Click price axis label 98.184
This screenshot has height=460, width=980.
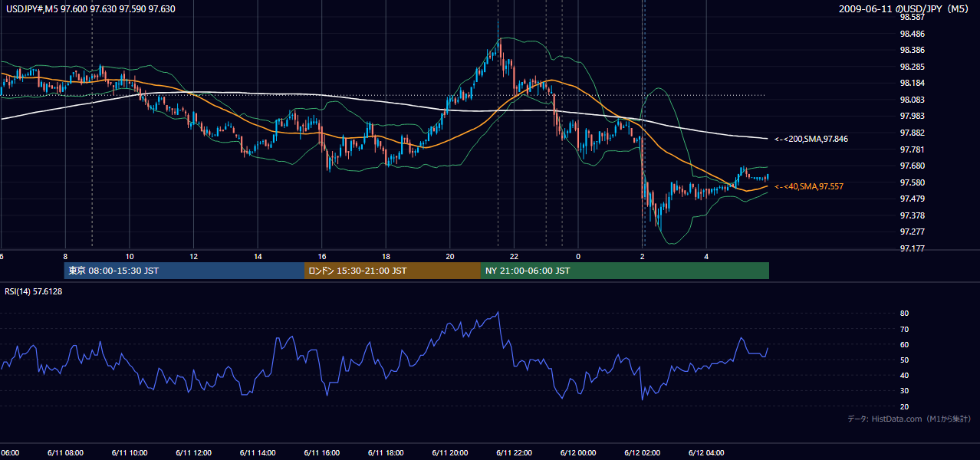913,83
